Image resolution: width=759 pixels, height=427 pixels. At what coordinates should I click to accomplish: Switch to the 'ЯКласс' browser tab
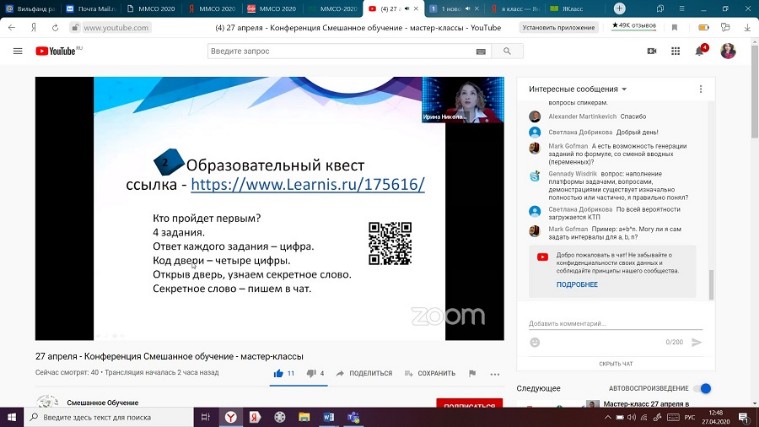(x=572, y=9)
